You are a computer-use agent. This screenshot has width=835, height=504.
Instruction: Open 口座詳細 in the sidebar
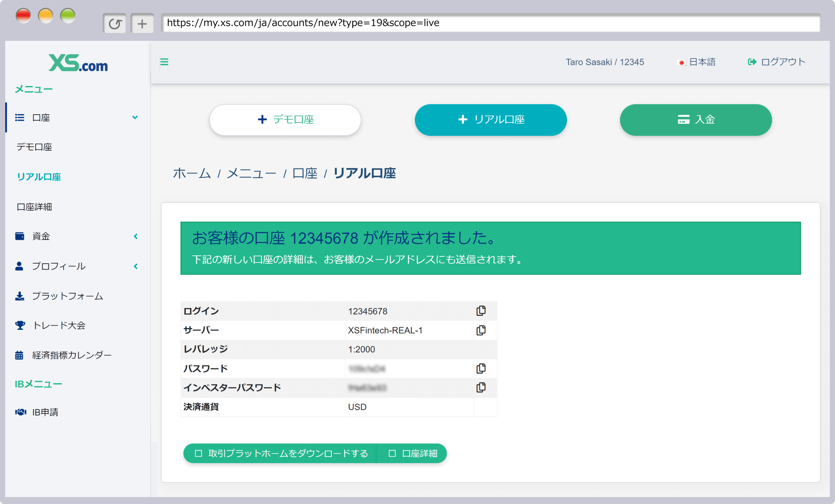coord(34,207)
